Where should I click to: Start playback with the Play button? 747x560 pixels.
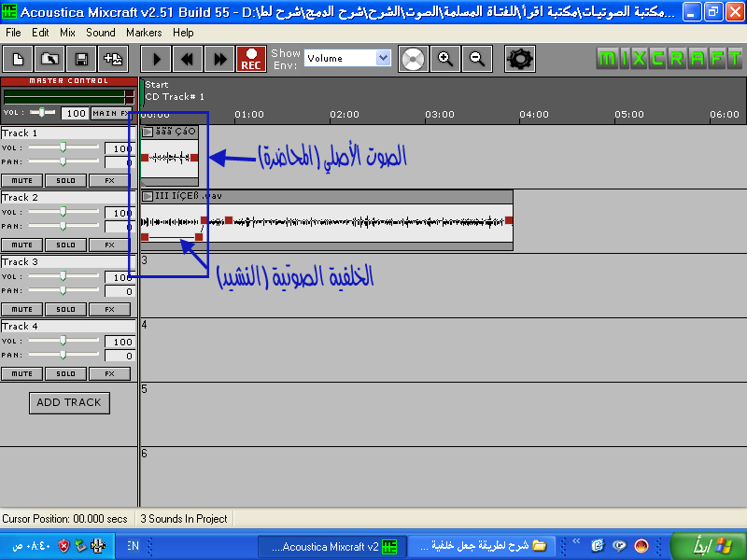pos(156,59)
